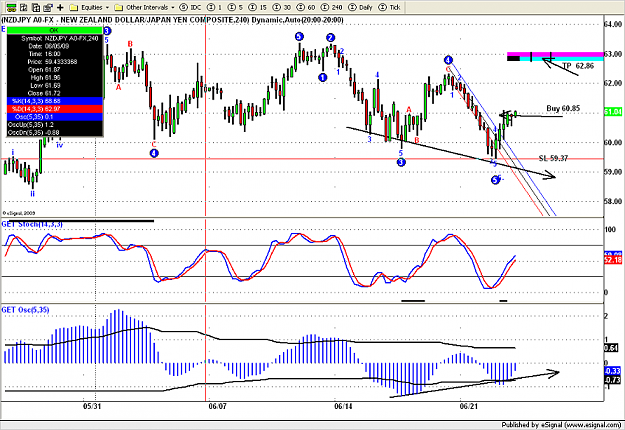The image size is (625, 430).
Task: Click the second toolbar icon with chart page
Action: click(x=24, y=7)
